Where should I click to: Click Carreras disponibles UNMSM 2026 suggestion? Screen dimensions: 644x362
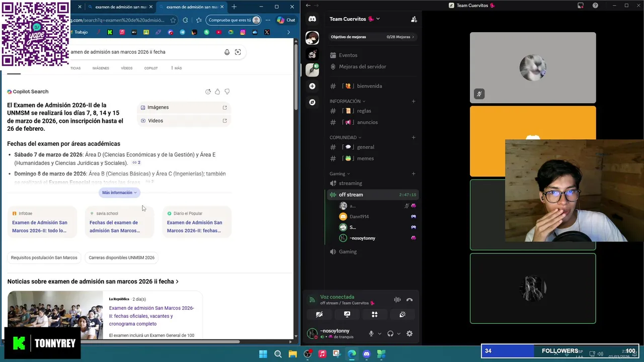point(122,257)
